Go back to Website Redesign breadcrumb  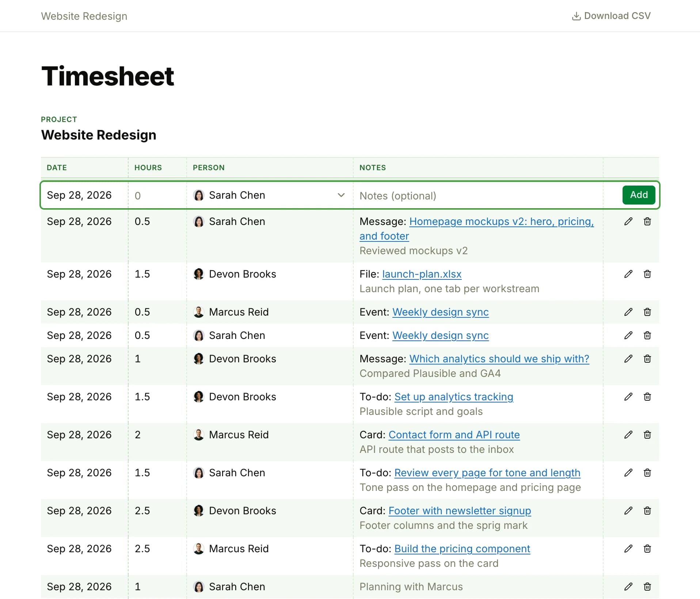(x=84, y=16)
